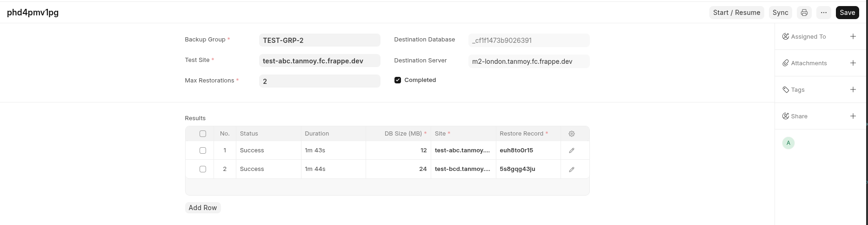Click the table settings gear icon
This screenshot has width=868, height=225.
coord(571,134)
